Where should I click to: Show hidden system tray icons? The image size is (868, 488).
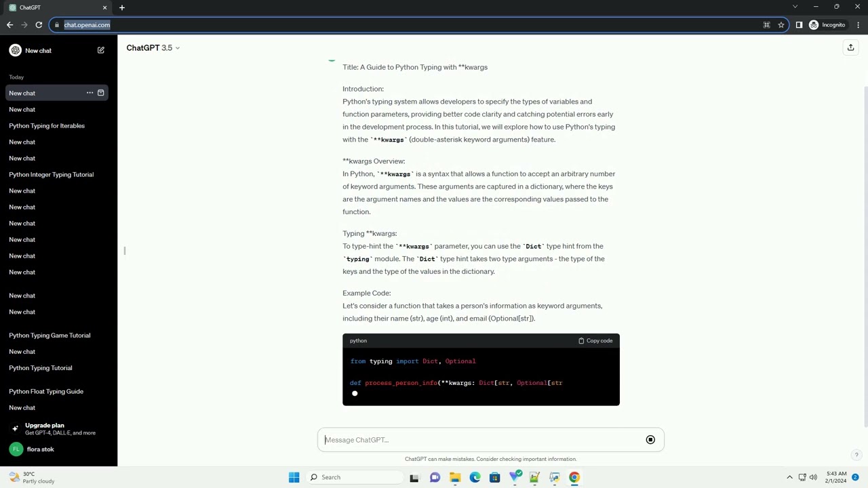(x=789, y=477)
